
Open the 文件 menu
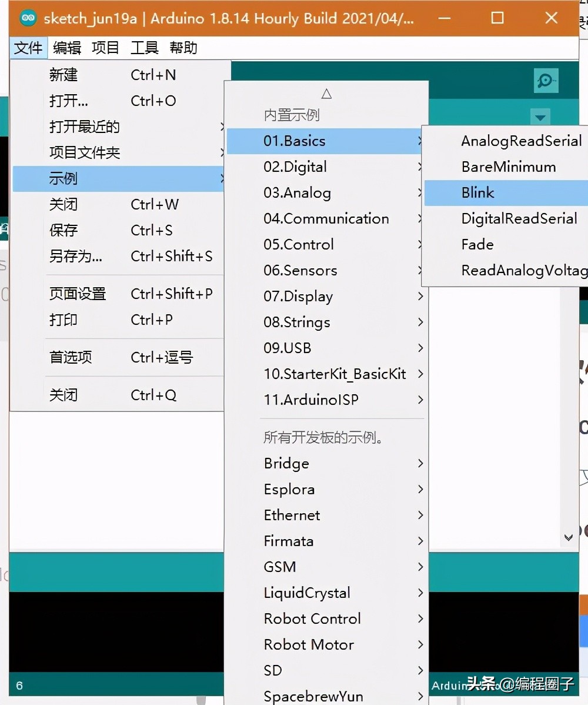[x=28, y=48]
